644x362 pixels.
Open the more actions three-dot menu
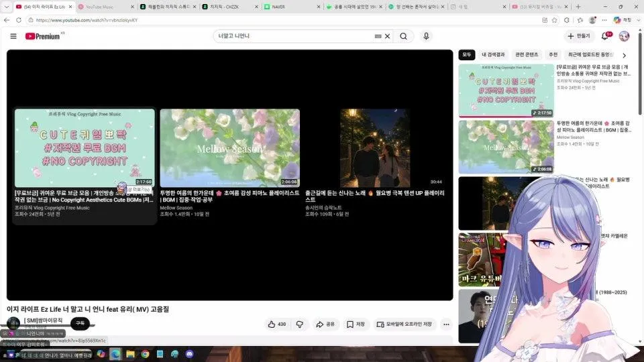446,324
